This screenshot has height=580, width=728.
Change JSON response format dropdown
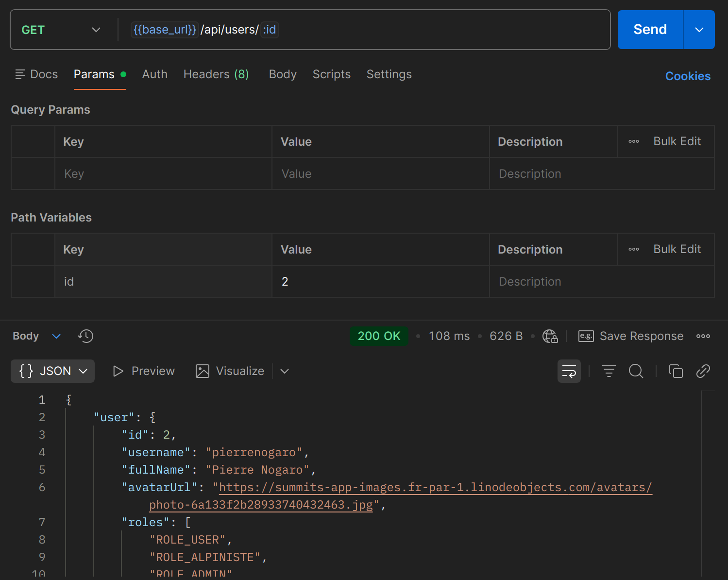pos(52,371)
